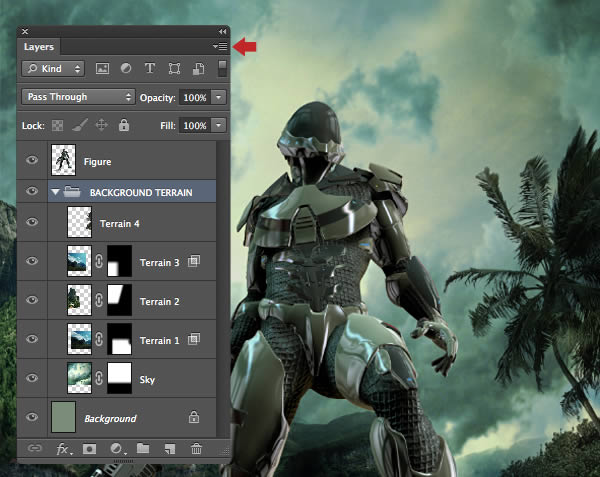Filter for shape layers
600x477 pixels.
(174, 68)
